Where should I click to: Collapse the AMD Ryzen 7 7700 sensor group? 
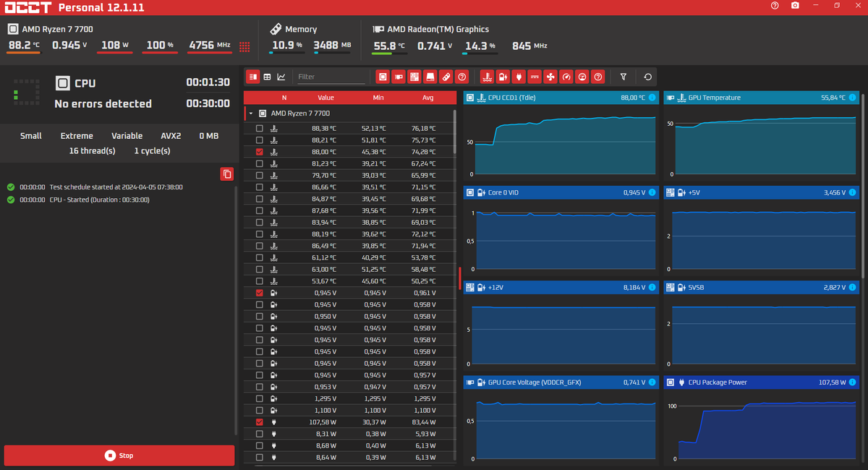point(250,114)
